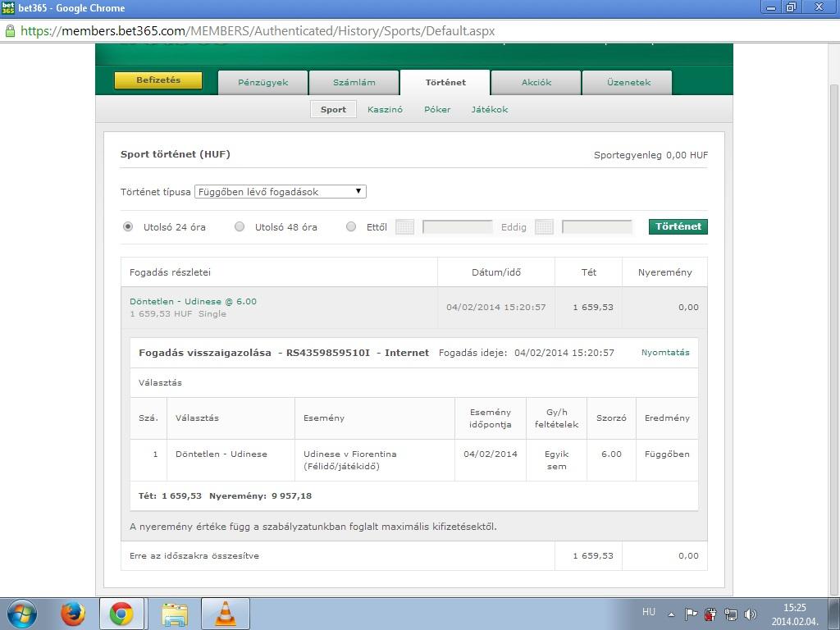Select the Sport history sub-tab
The width and height of the screenshot is (840, 630).
(333, 109)
